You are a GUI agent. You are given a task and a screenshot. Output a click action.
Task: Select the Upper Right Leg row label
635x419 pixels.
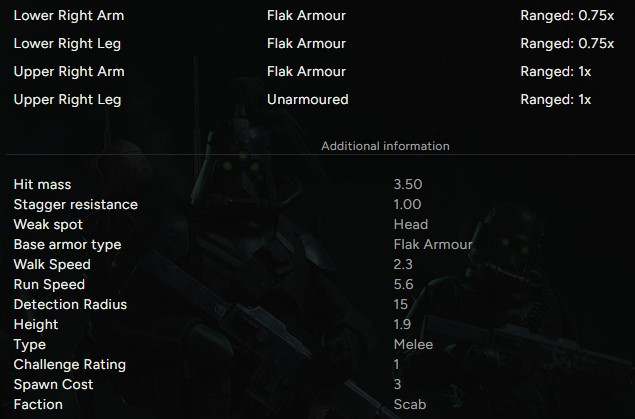[68, 100]
